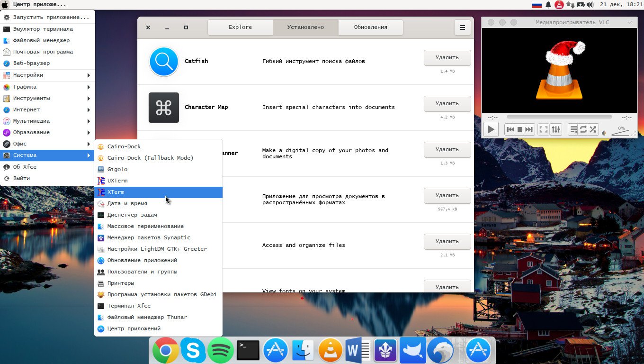Open Google Chrome in the dock
644x364 pixels.
(165, 351)
